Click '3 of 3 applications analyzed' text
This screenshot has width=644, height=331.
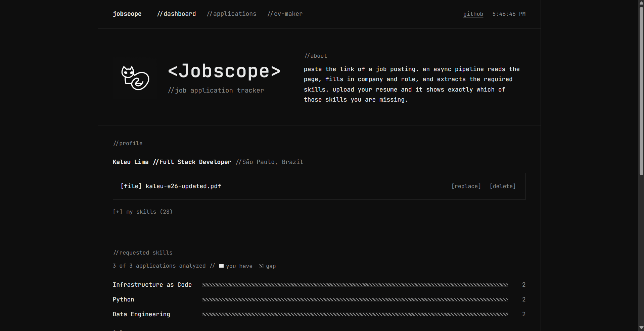click(159, 266)
